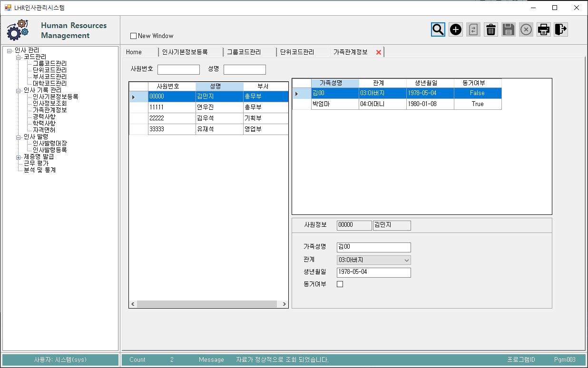
Task: Open 인사발령대장 in the tree
Action: pyautogui.click(x=49, y=144)
